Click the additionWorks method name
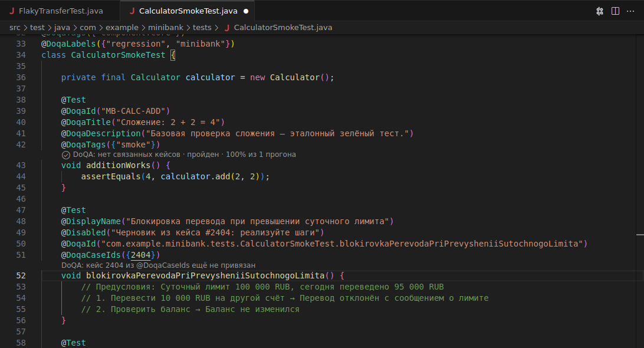 click(x=119, y=165)
